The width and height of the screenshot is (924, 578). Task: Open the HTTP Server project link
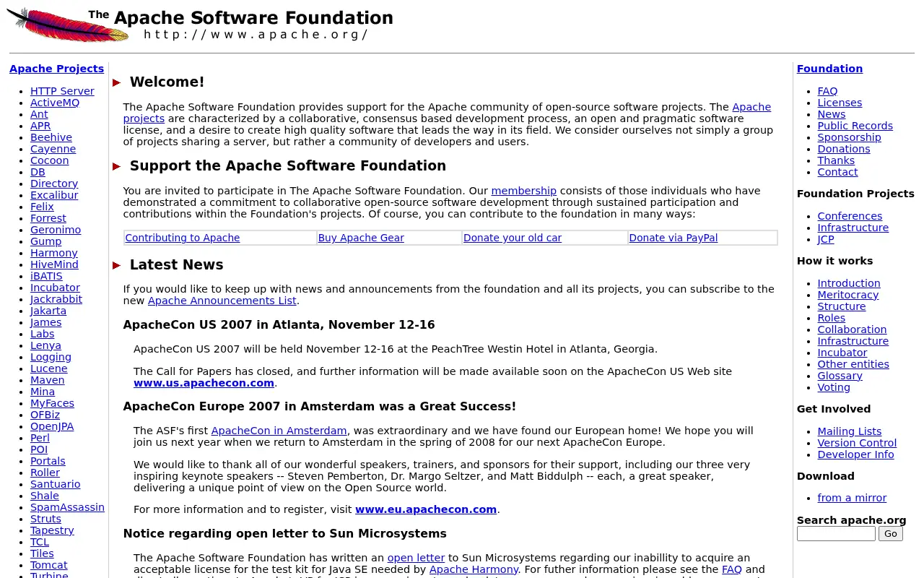[62, 91]
